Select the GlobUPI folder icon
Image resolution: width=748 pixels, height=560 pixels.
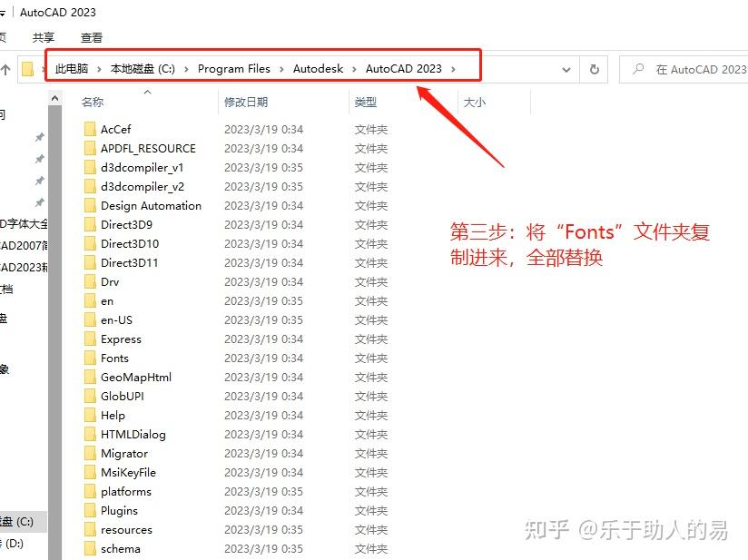(x=90, y=397)
